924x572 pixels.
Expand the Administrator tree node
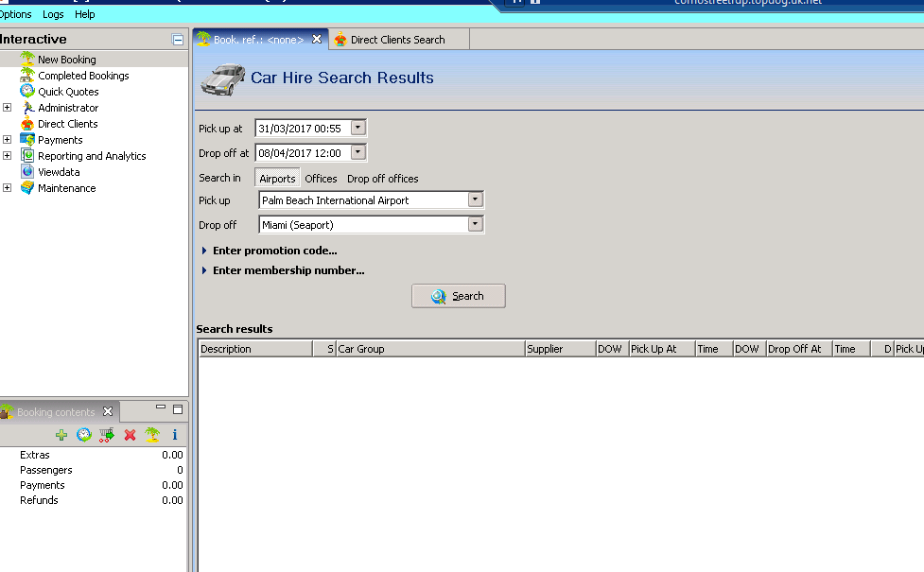(x=7, y=107)
